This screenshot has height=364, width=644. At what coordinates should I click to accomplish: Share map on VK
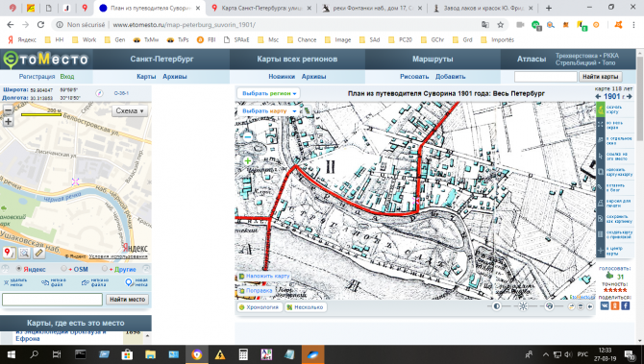(x=605, y=305)
